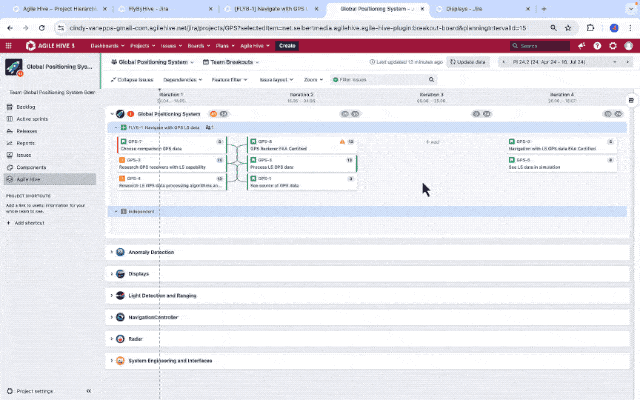The width and height of the screenshot is (640, 400).
Task: Click the NavigationController team avatar
Action: [x=120, y=317]
